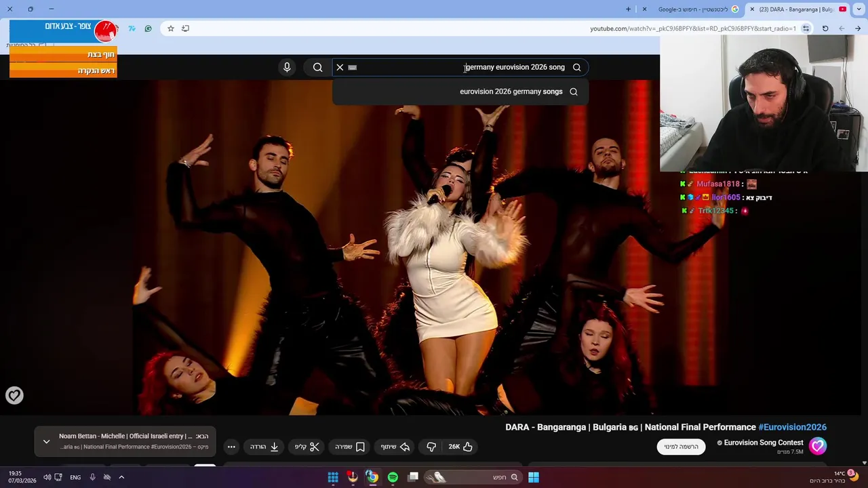Open the Windows Start menu
This screenshot has height=488, width=868.
pyautogui.click(x=534, y=477)
